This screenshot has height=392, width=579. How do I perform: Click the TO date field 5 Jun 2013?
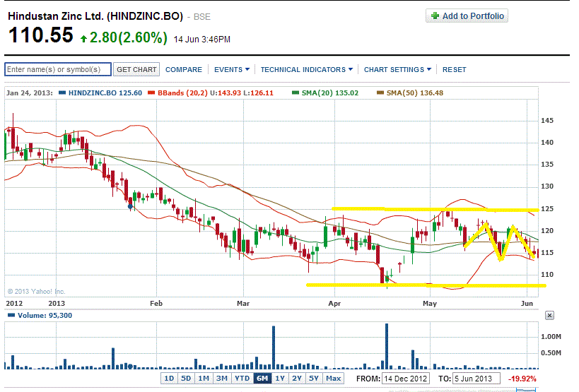click(476, 379)
